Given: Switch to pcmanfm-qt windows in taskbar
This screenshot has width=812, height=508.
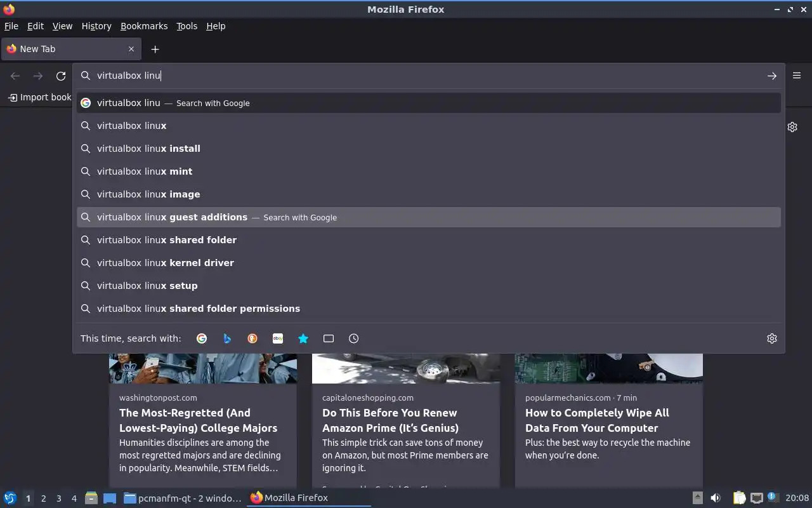Looking at the screenshot, I should 183,498.
